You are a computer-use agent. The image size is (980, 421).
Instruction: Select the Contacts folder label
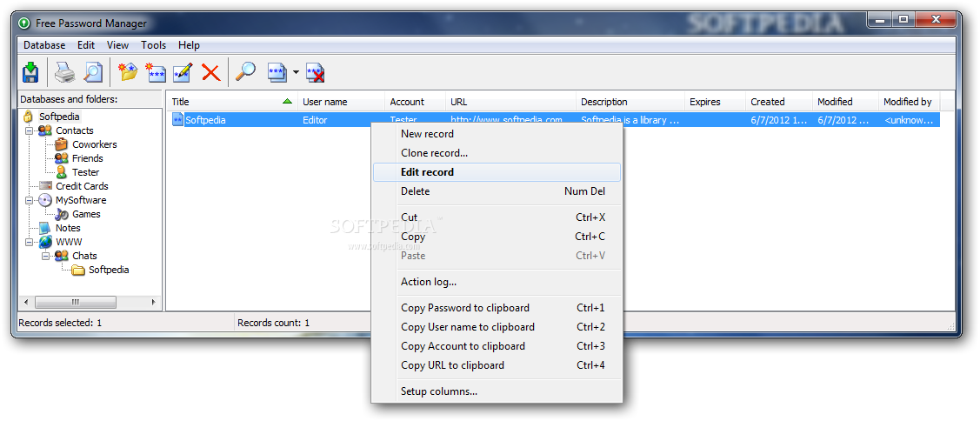click(75, 130)
